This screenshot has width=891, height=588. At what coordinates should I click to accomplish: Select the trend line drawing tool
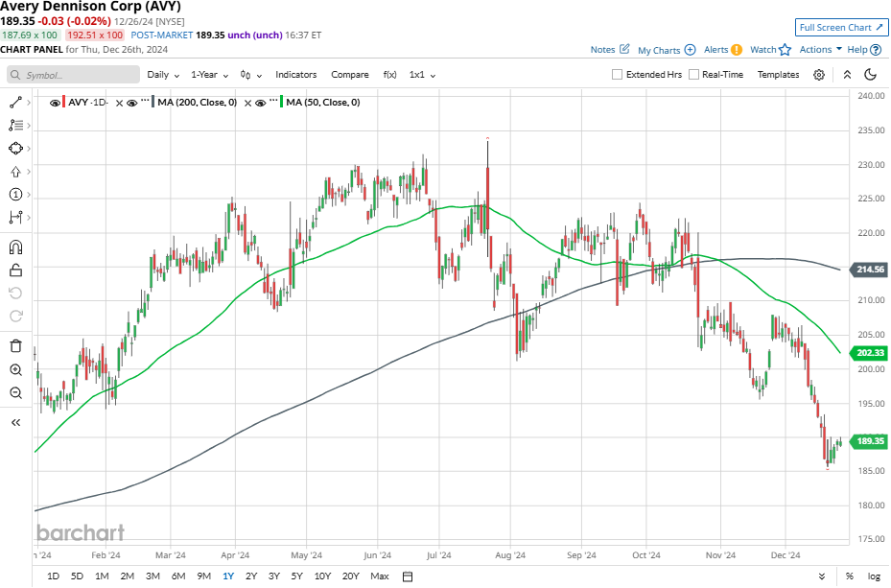coord(16,103)
